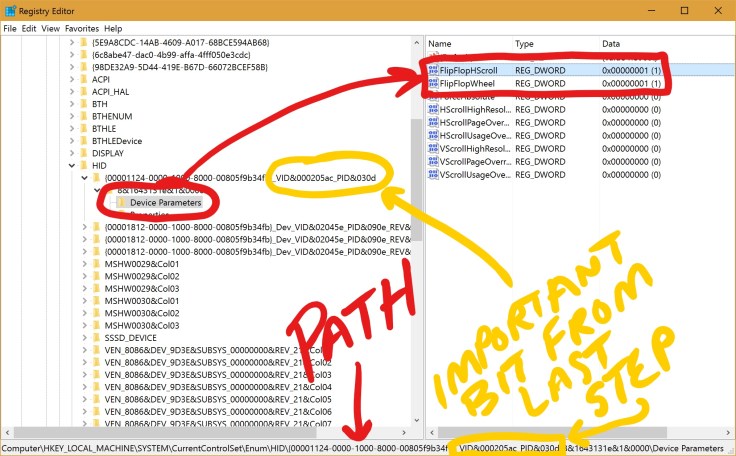Expand the BTHENUM registry key
Image resolution: width=736 pixels, height=456 pixels.
tap(71, 116)
